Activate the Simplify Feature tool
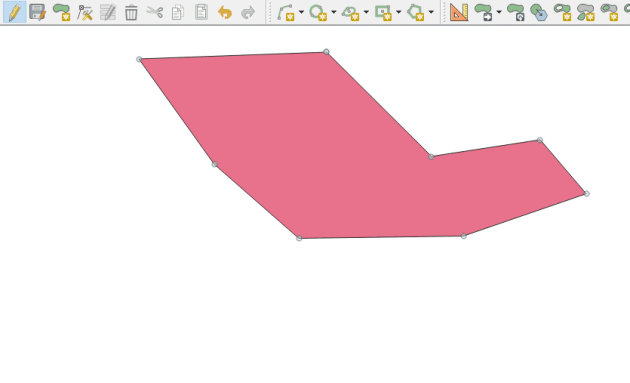The height and width of the screenshot is (383, 630). click(x=539, y=12)
